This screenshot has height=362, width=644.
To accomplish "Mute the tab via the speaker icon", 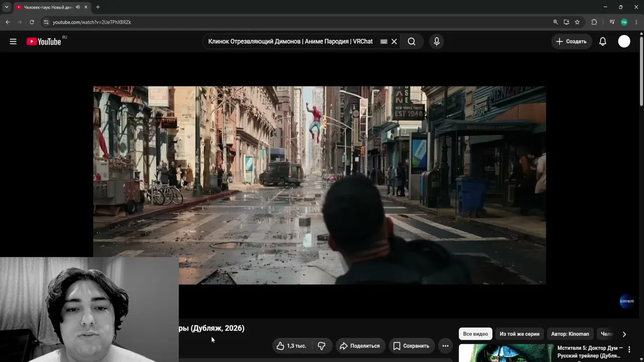I will point(77,7).
